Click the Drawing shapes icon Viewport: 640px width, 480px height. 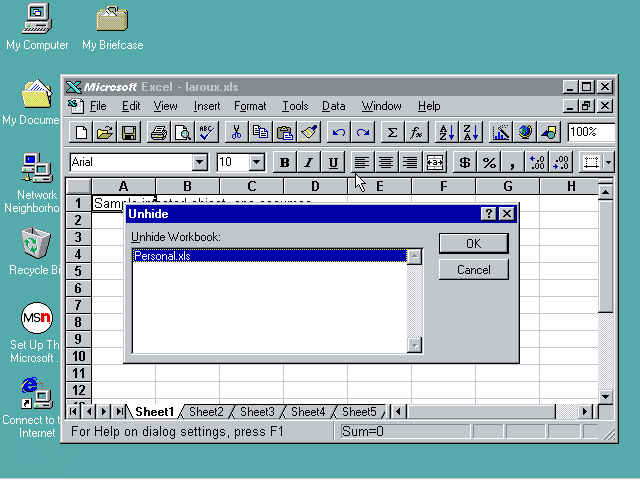(549, 132)
